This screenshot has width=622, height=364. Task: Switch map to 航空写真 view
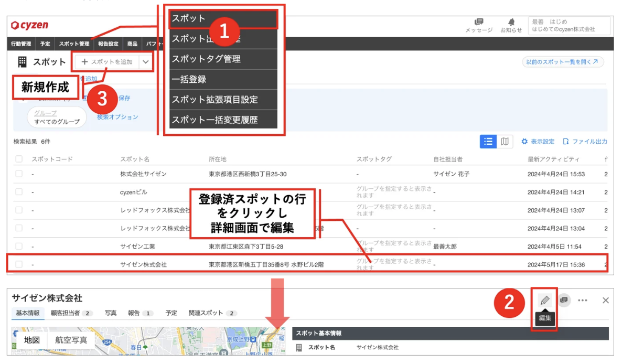71,340
